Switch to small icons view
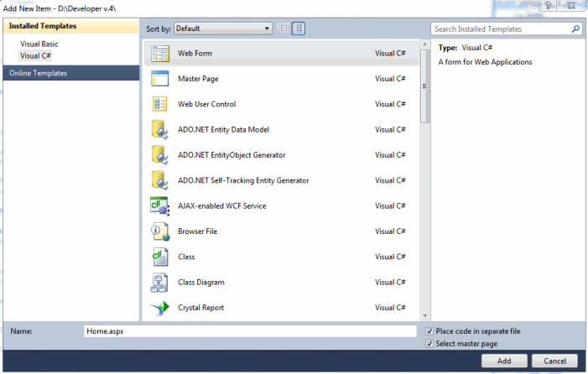Screen dimensions: 588x374 pyautogui.click(x=284, y=29)
